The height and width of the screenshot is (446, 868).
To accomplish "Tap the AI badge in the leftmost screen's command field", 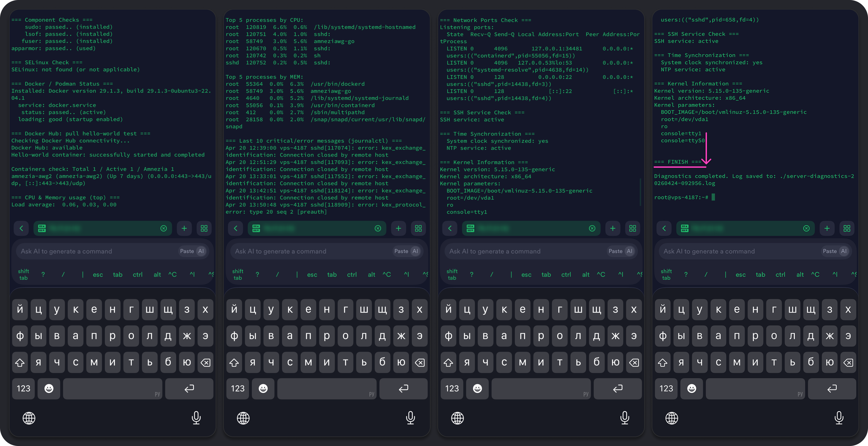I will [201, 251].
